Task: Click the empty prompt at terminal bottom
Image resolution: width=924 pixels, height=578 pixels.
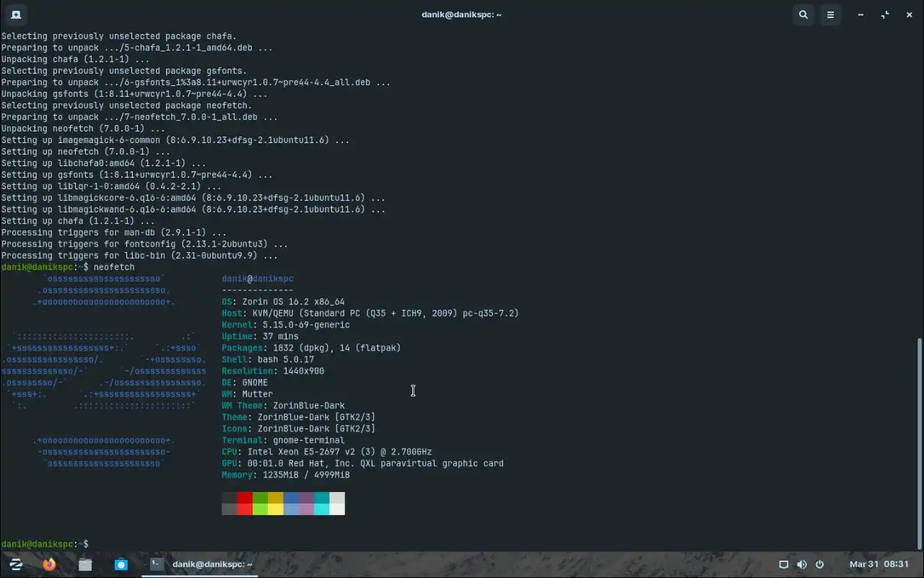Action: (x=45, y=544)
